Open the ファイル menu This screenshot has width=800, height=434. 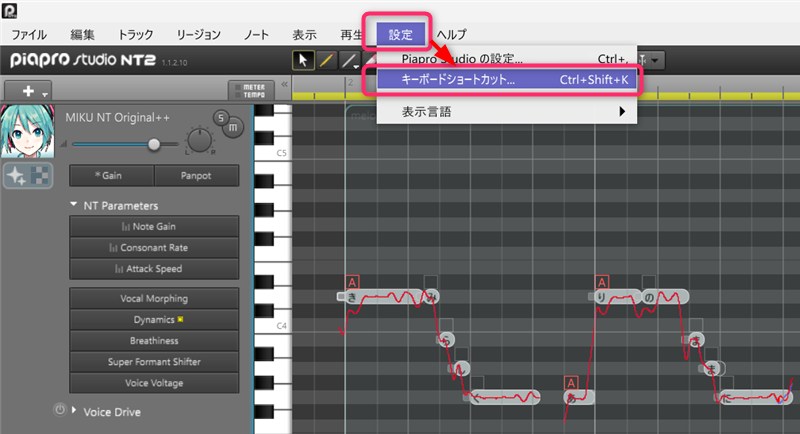(x=29, y=34)
